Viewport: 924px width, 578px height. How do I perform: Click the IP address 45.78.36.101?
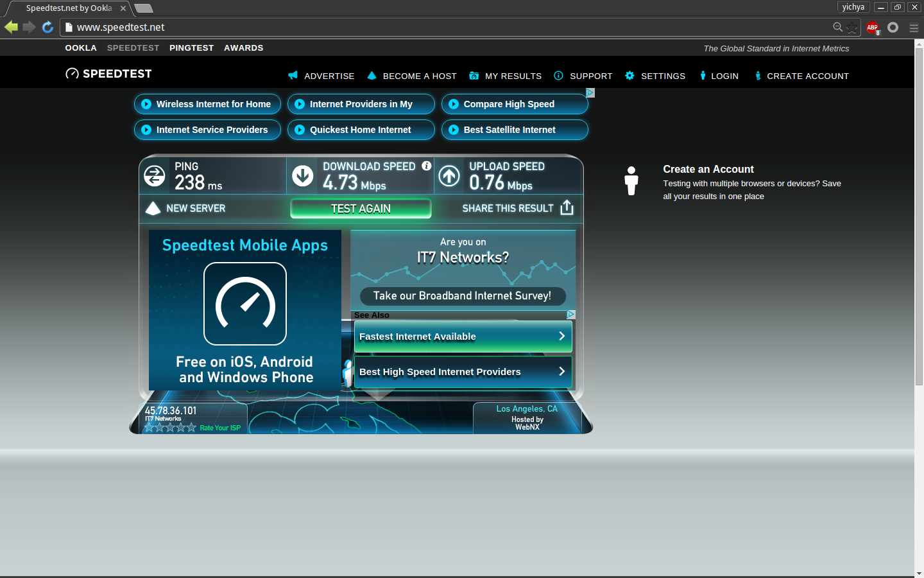[171, 410]
